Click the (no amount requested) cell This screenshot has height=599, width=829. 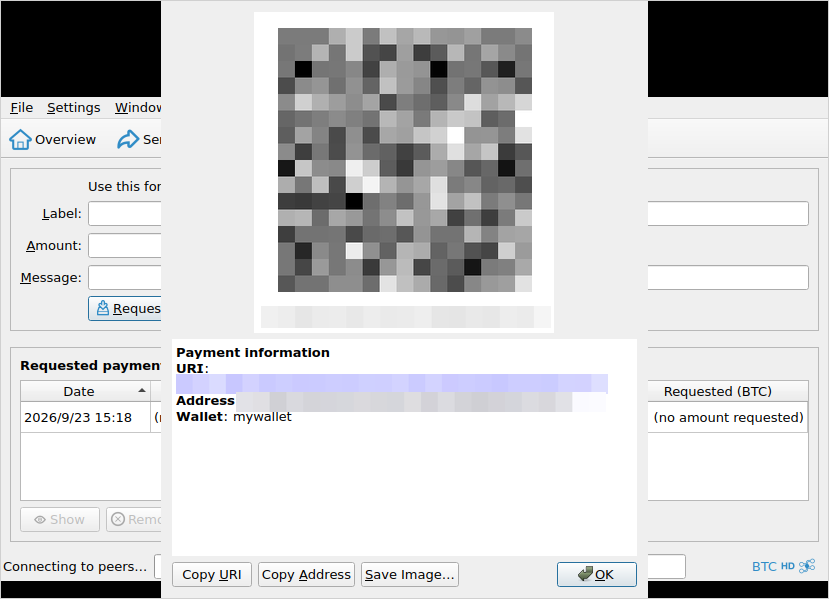coord(727,418)
